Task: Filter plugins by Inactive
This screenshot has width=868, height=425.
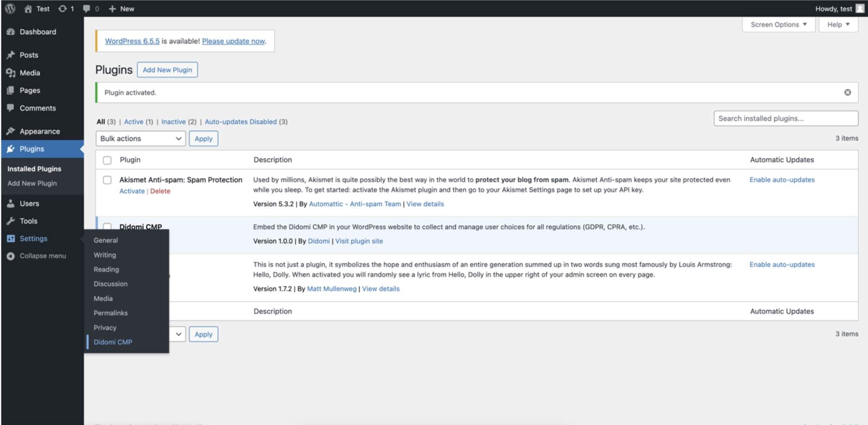Action: tap(173, 121)
